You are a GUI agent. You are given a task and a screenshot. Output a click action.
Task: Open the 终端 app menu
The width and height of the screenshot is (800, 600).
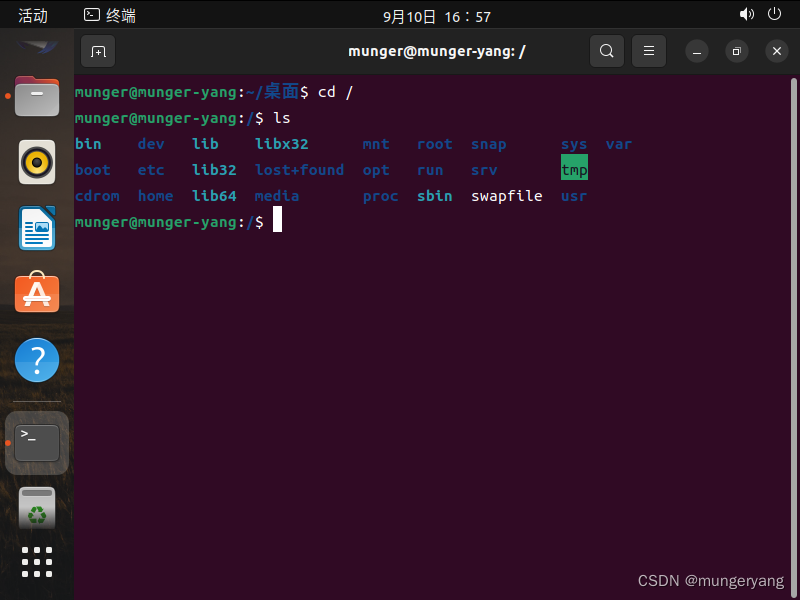point(110,16)
